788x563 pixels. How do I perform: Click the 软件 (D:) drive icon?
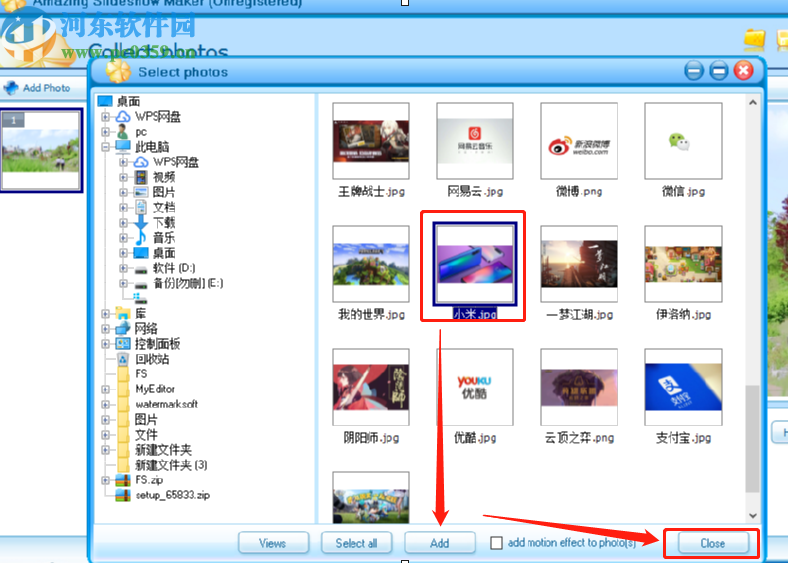coord(141,269)
